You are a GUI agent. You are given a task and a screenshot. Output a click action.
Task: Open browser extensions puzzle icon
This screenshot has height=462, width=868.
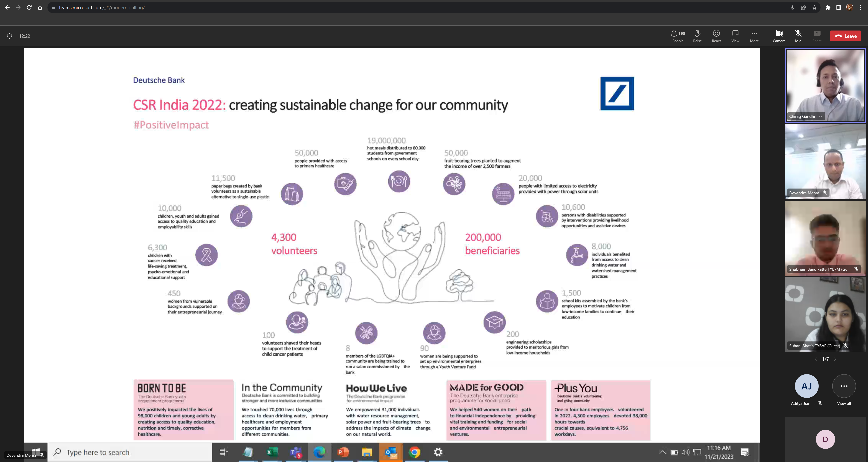click(x=828, y=7)
